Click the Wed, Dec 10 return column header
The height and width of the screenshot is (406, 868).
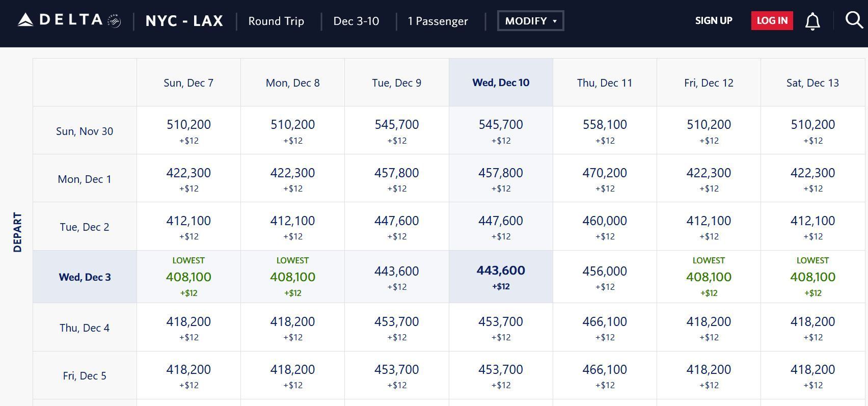[501, 83]
